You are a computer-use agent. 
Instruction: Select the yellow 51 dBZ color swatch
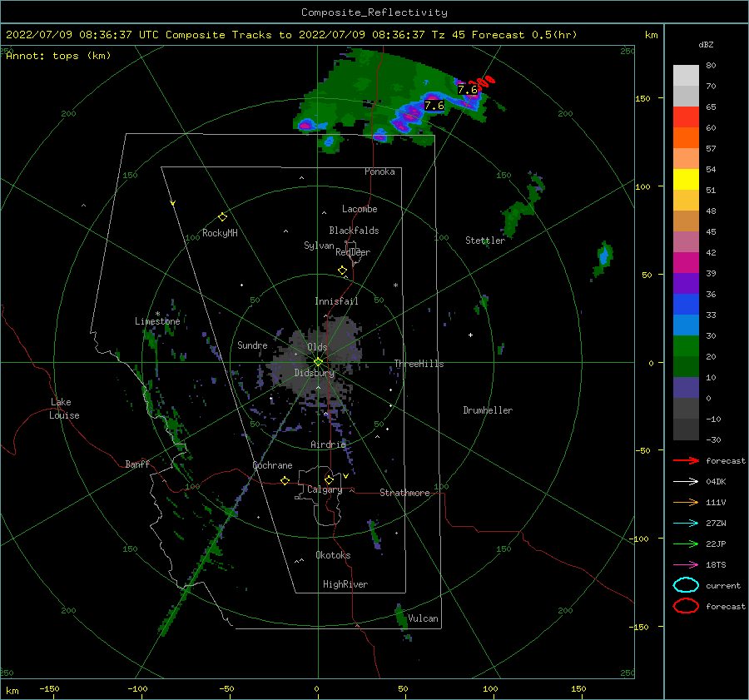coord(686,180)
